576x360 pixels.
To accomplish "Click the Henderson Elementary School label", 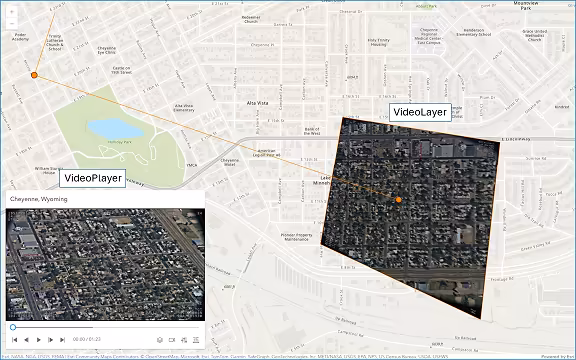I will click(x=474, y=32).
